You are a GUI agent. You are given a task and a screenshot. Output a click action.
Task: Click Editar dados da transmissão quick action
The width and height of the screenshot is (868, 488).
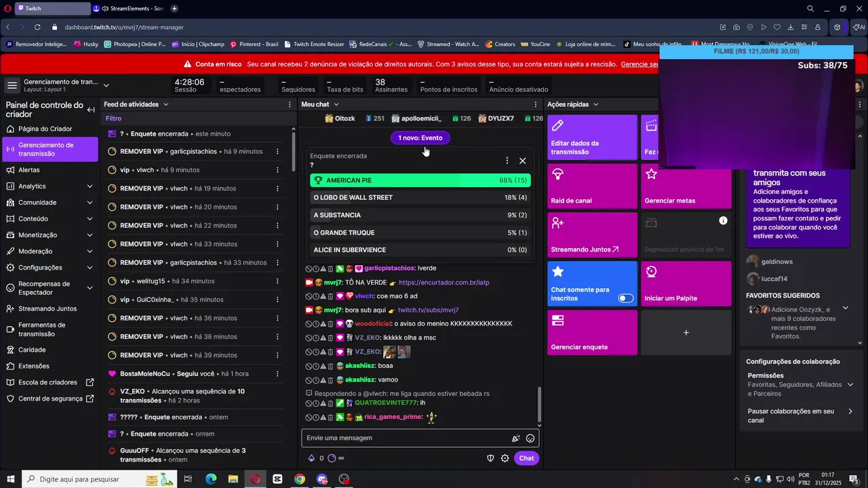point(592,138)
